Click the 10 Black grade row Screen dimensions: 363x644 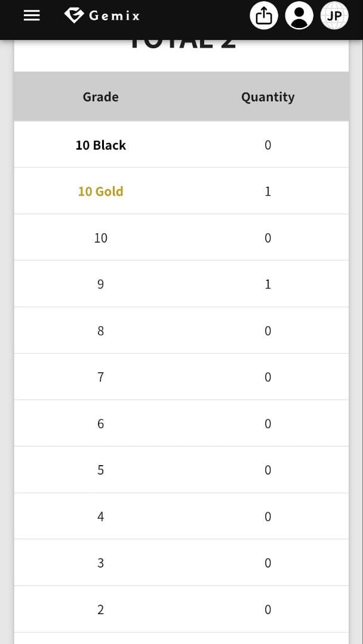pos(100,145)
